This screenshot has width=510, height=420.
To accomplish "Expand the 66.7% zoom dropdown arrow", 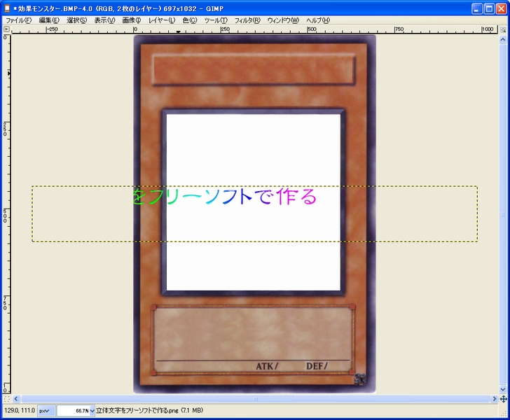I will [x=92, y=411].
